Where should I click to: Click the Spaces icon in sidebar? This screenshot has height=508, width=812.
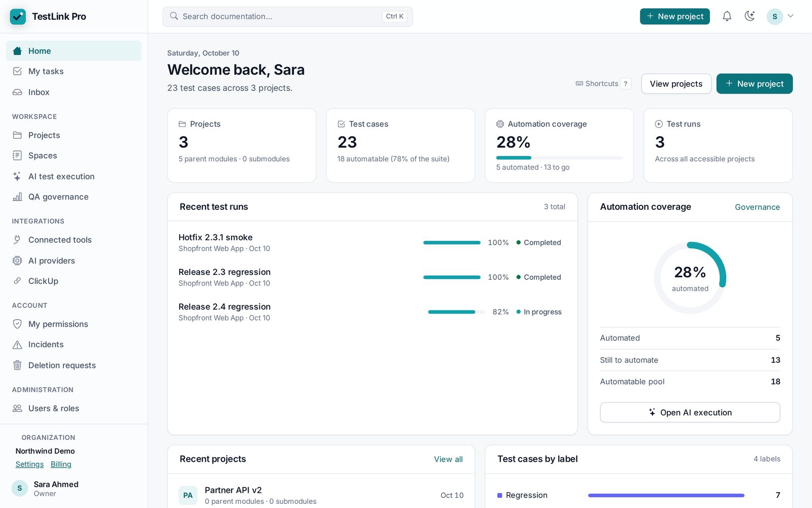[17, 155]
